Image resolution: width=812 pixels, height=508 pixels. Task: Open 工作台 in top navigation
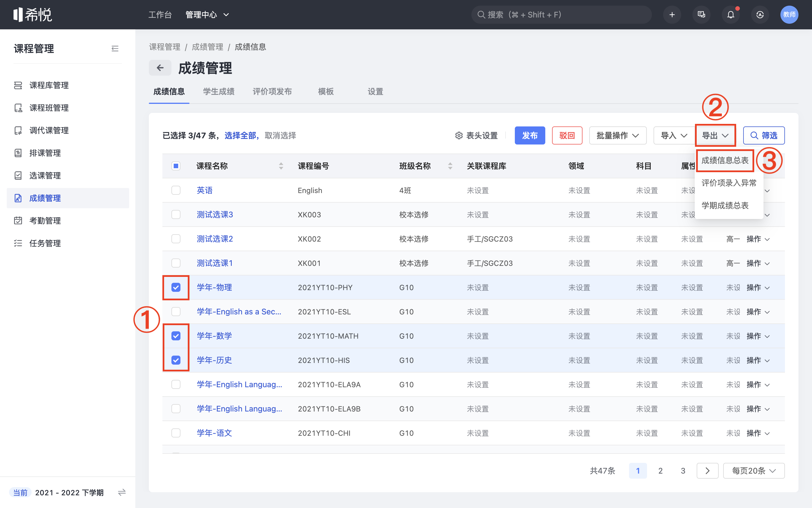[x=160, y=14]
